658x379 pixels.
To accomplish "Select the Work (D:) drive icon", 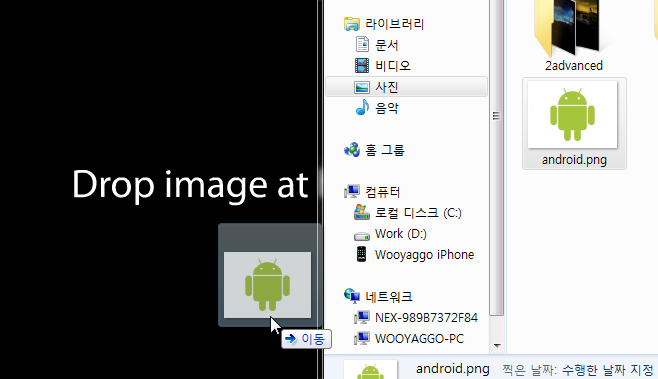I will point(362,236).
